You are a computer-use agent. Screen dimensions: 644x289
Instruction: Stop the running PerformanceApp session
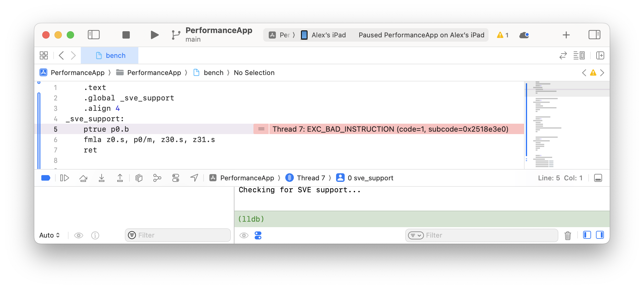click(126, 35)
